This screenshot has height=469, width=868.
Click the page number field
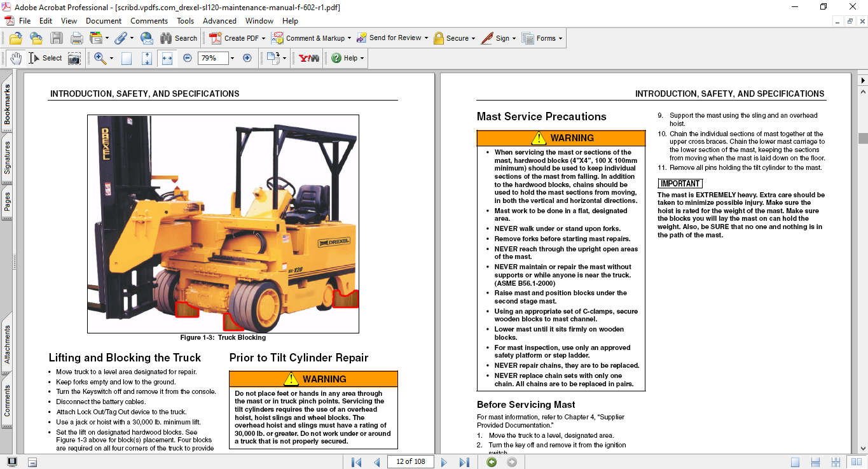pyautogui.click(x=410, y=461)
